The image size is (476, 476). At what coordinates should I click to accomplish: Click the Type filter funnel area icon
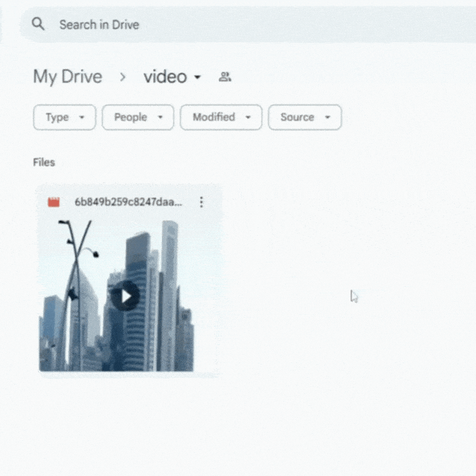point(64,117)
